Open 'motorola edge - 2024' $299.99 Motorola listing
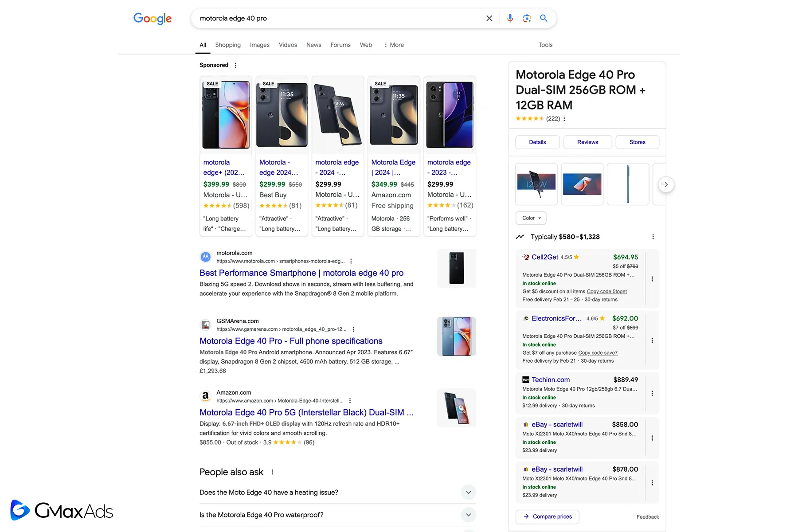The width and height of the screenshot is (798, 532). (338, 156)
